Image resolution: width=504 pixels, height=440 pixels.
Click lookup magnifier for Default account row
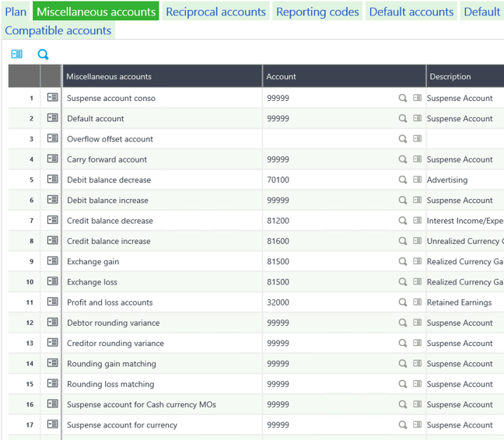point(403,119)
